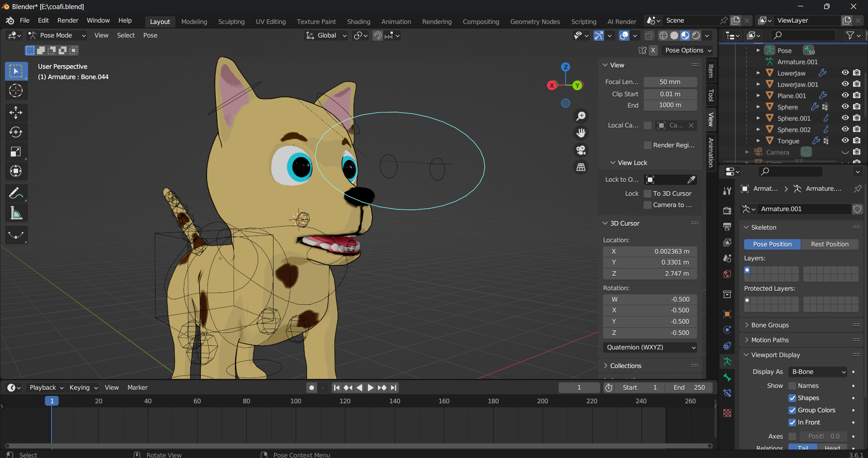This screenshot has width=868, height=458.
Task: Activate the 3D Cursor tool
Action: click(x=16, y=90)
